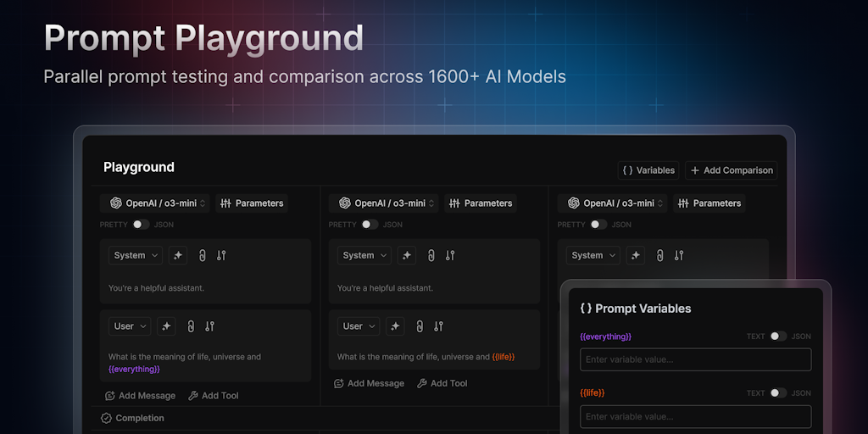Click up-down pins reorder icon in first column's System message
Screen dimensions: 868x434
221,255
